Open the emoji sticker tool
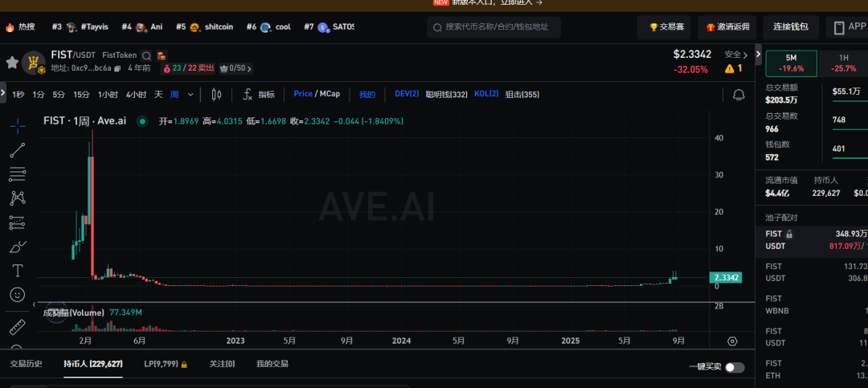This screenshot has width=868, height=388. (17, 295)
